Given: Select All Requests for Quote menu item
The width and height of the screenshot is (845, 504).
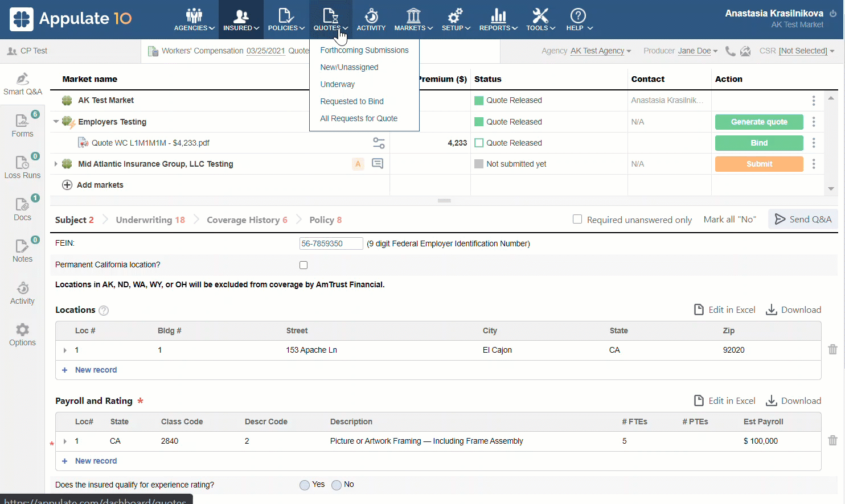Looking at the screenshot, I should [x=359, y=118].
